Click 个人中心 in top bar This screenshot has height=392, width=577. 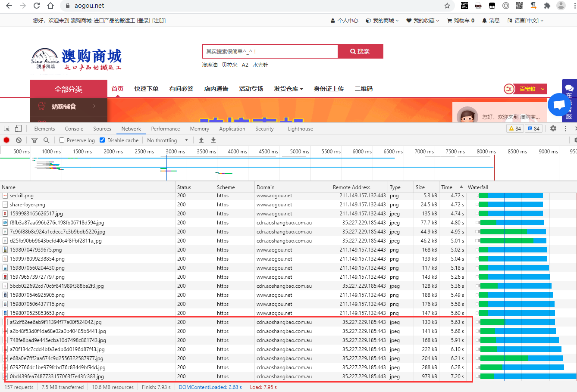pyautogui.click(x=345, y=20)
